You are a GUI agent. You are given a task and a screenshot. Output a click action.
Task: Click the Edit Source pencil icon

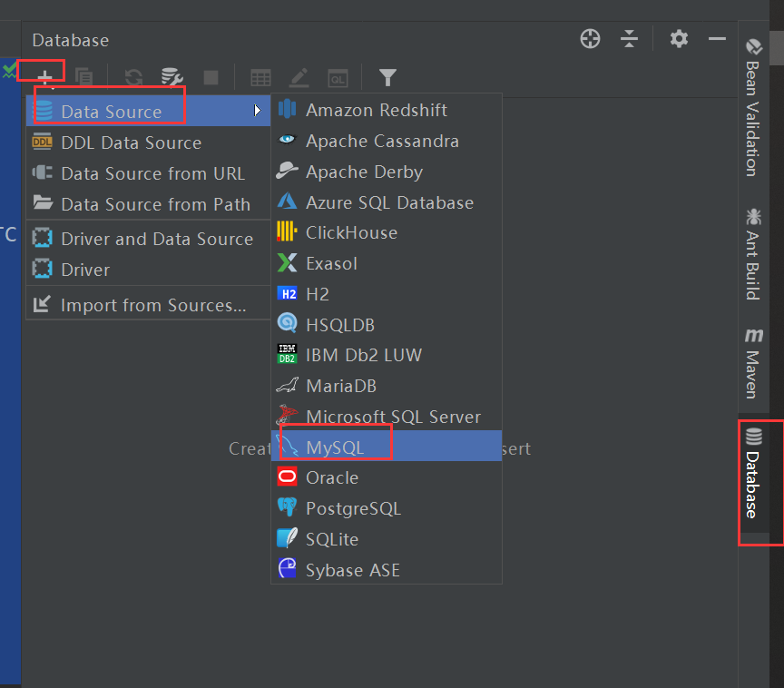[x=299, y=77]
